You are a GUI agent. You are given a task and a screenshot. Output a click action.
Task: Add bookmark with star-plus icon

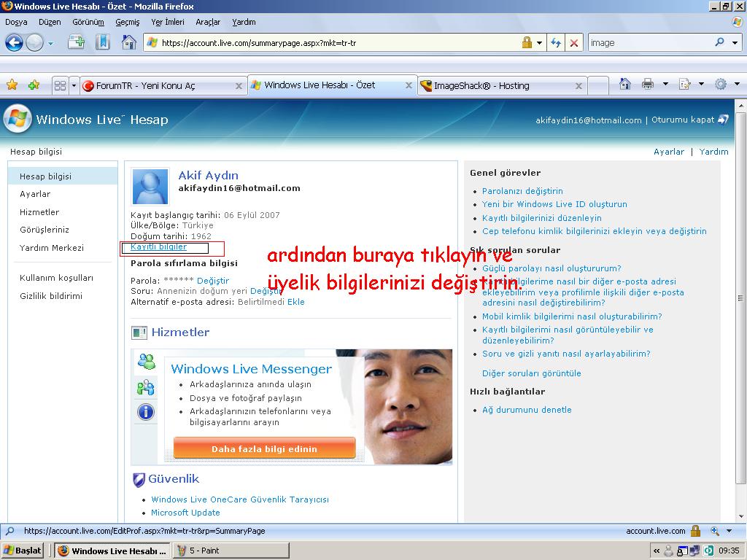[34, 85]
